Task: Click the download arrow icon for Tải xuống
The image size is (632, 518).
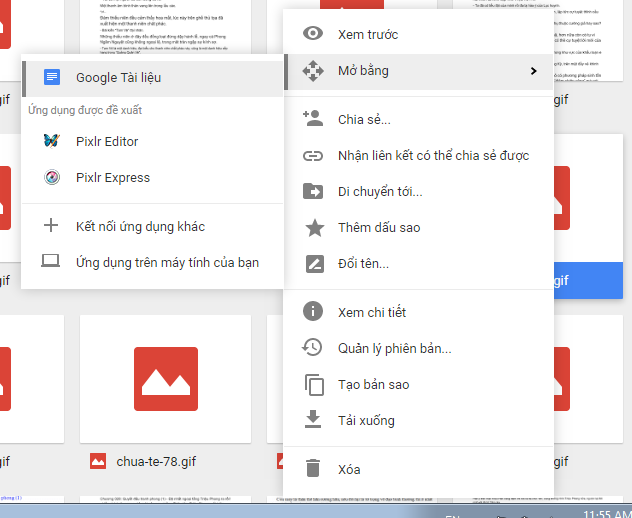Action: coord(314,420)
